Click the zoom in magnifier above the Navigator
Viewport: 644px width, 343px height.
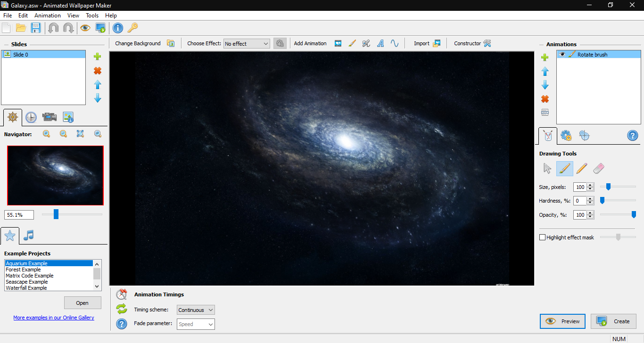(46, 134)
